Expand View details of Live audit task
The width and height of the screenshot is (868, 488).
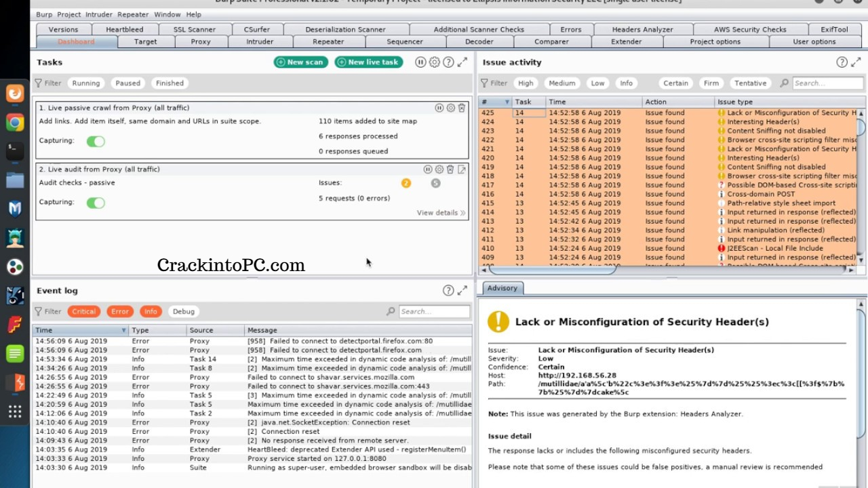tap(441, 213)
